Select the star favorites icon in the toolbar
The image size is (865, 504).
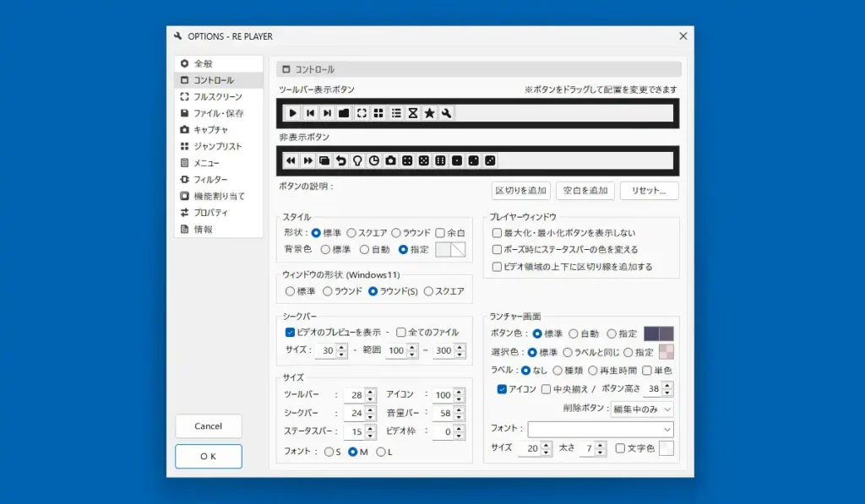tap(429, 112)
